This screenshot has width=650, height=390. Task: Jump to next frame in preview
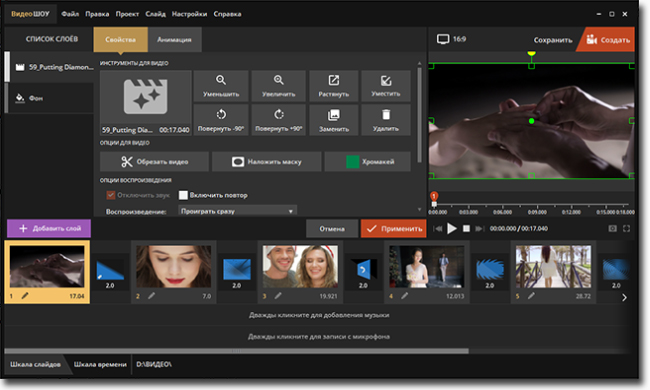pos(480,228)
